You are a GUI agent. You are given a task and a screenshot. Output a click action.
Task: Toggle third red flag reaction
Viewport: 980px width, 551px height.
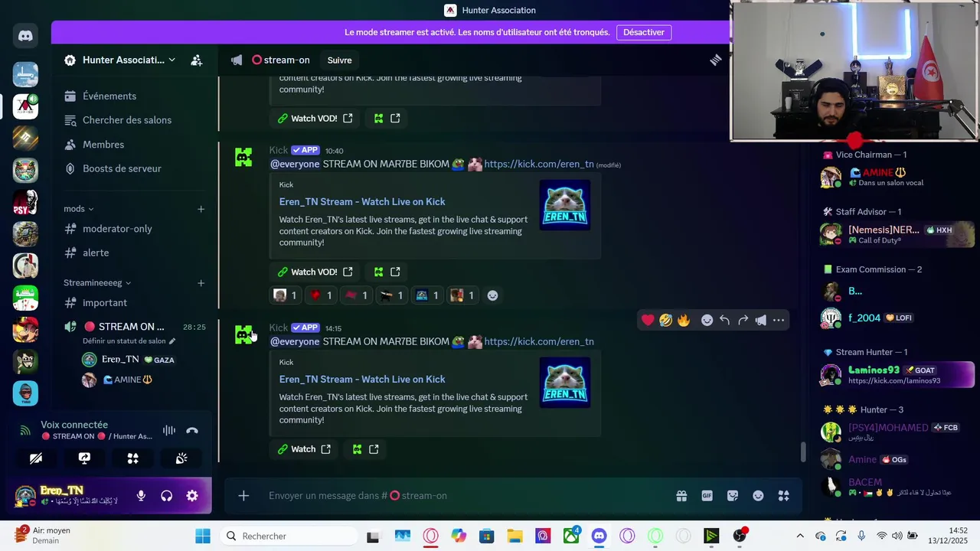pos(356,295)
